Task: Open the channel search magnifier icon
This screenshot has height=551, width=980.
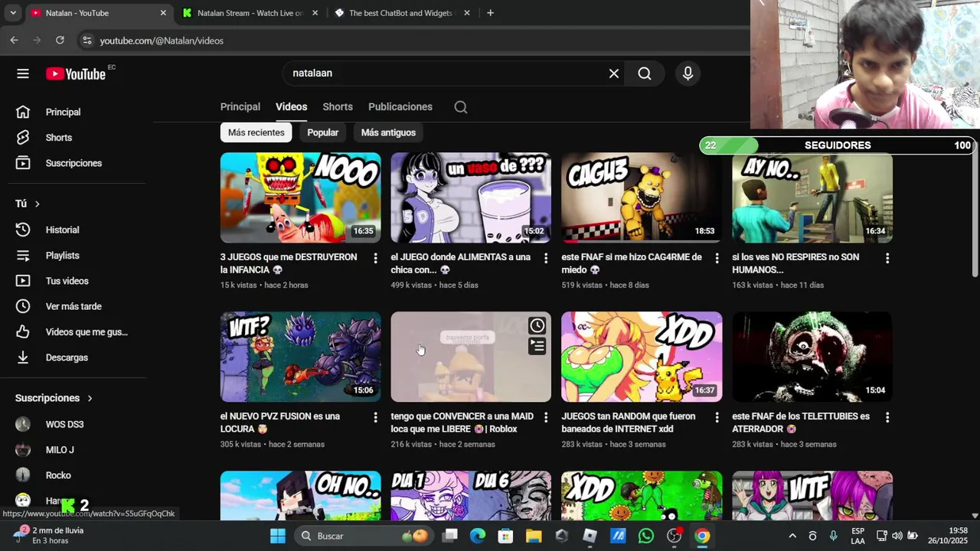Action: (461, 107)
